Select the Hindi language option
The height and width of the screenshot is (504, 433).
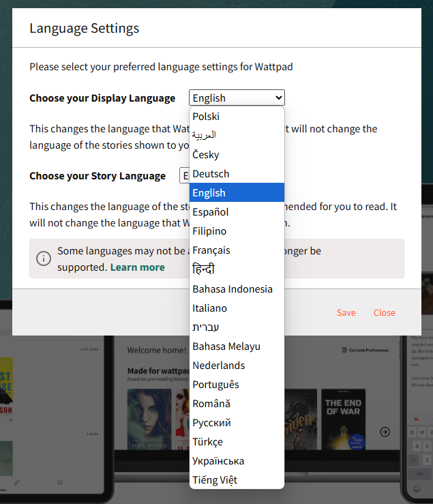coord(237,269)
